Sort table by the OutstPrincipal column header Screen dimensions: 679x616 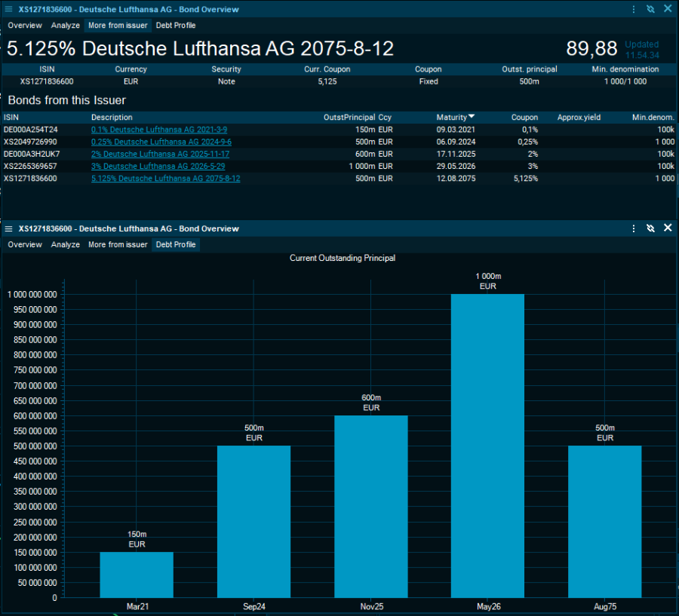coord(349,118)
